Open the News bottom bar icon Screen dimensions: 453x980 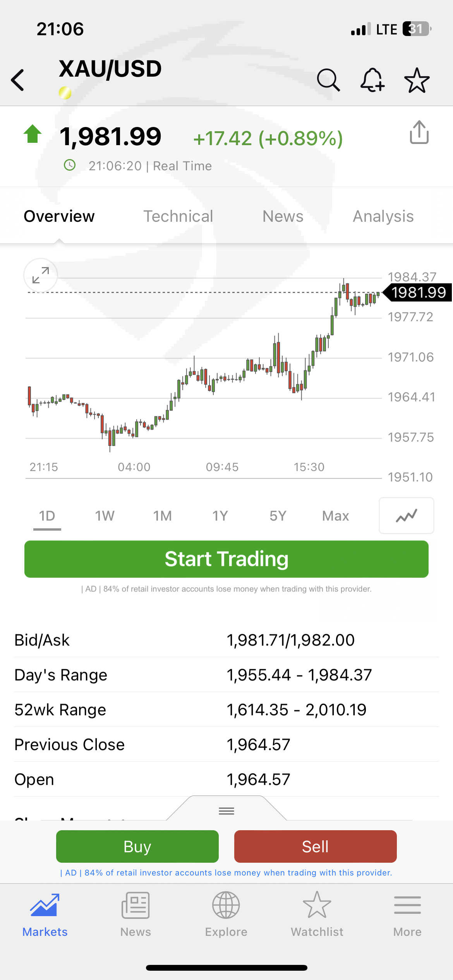pyautogui.click(x=136, y=914)
